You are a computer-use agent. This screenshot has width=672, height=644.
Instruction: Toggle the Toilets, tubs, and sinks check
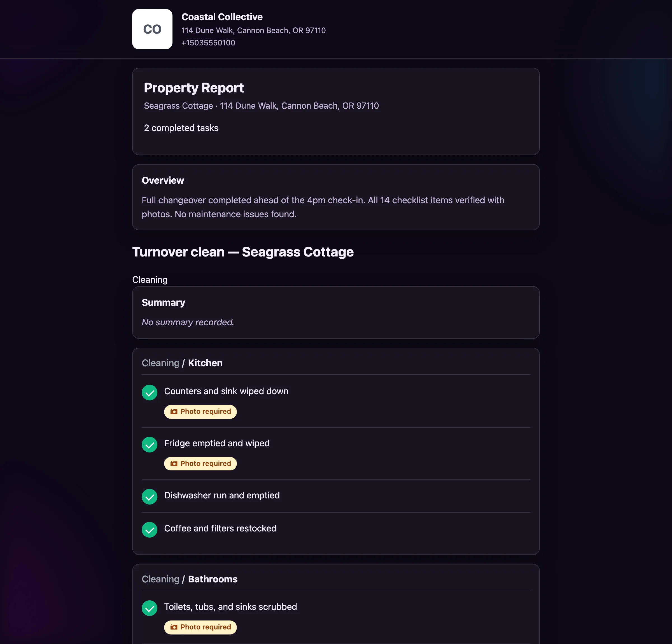tap(150, 608)
